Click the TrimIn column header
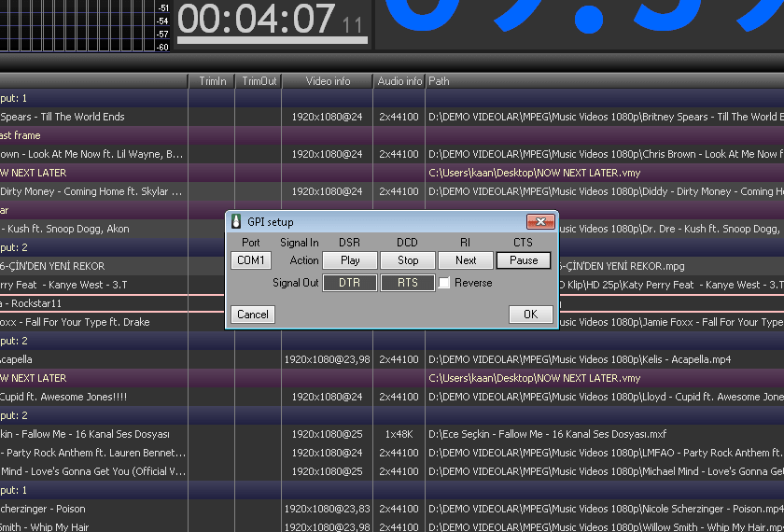Viewport: 784px width, 532px height. coord(212,81)
